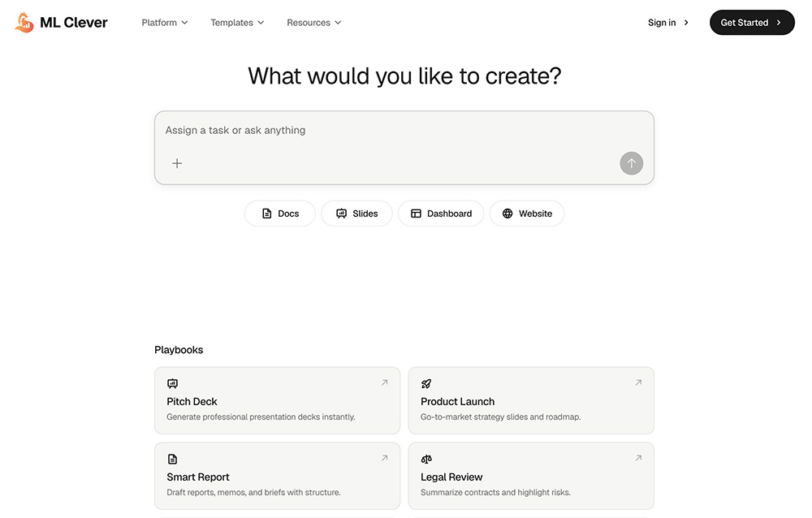Click the rocket icon on Product Launch card
The image size is (812, 518).
426,384
